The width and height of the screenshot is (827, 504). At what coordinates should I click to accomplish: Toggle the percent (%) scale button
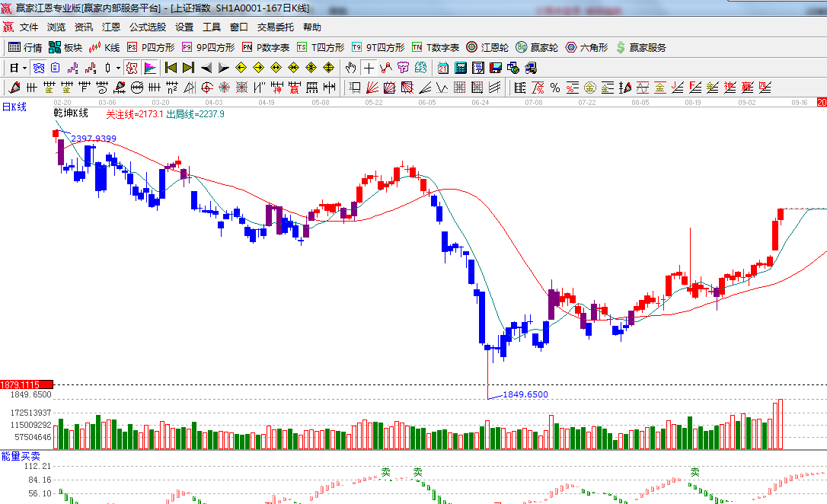point(554,88)
